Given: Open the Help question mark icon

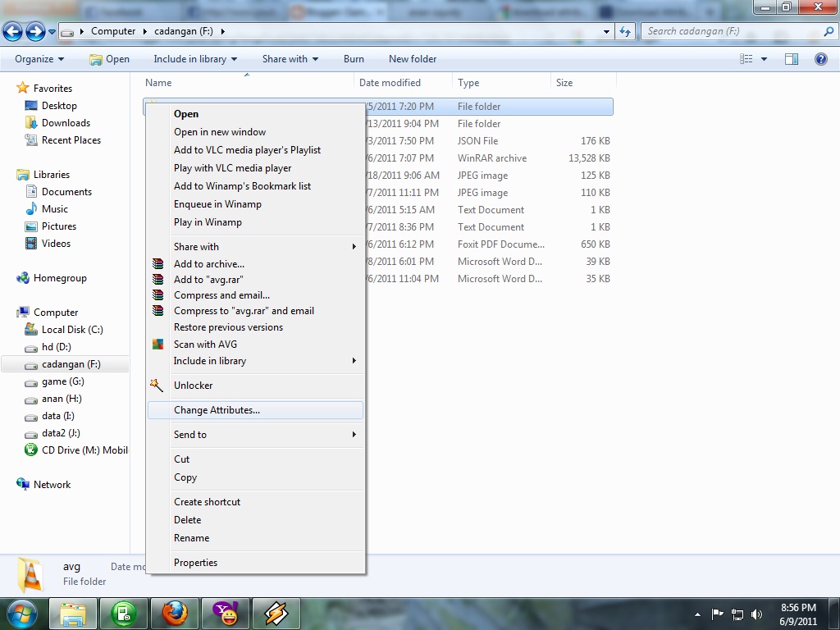Looking at the screenshot, I should (820, 59).
